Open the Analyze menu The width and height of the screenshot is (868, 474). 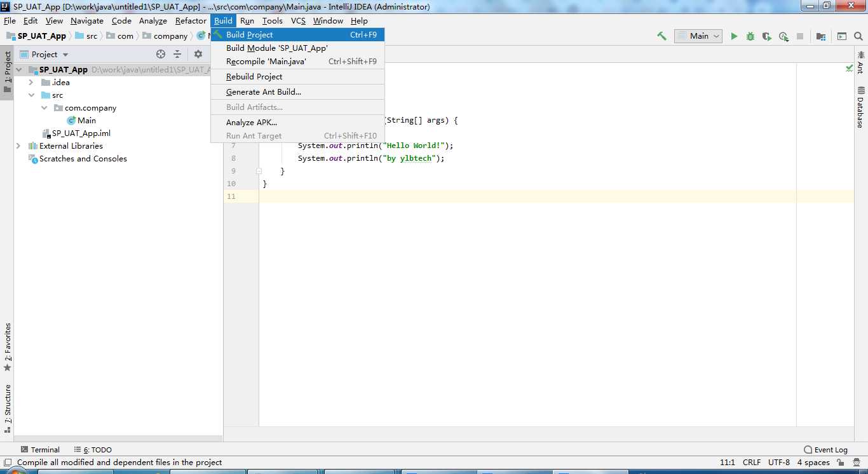pos(153,21)
